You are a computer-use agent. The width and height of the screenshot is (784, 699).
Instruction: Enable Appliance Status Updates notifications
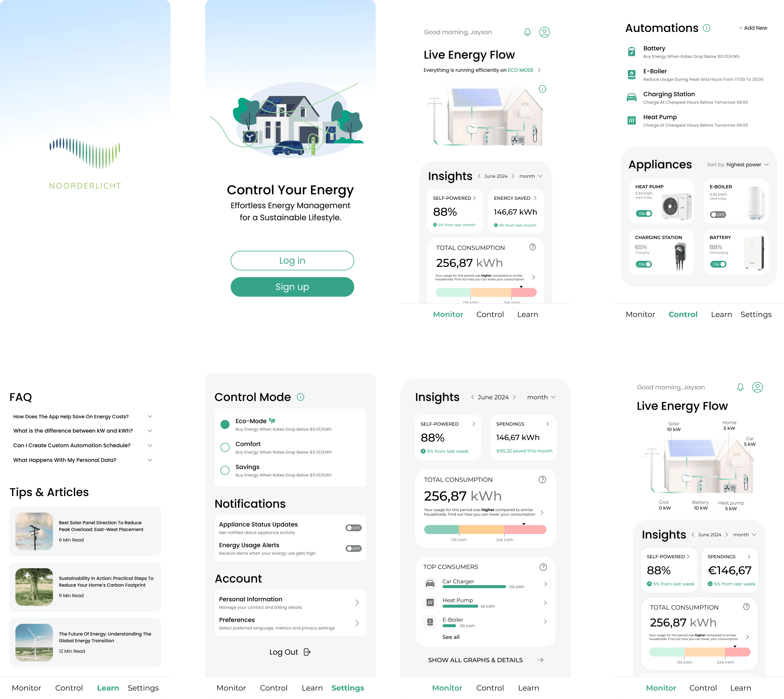coord(353,528)
